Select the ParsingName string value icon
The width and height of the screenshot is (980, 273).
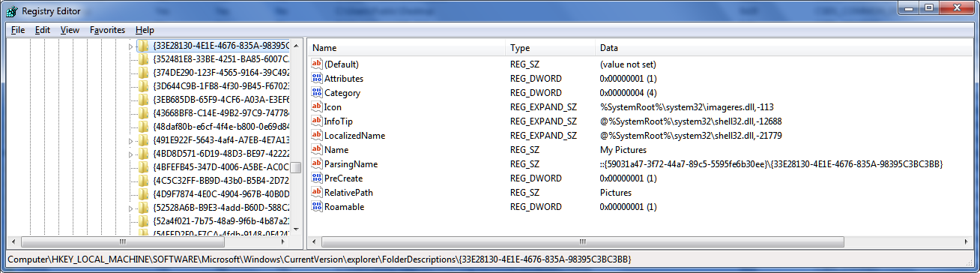tap(316, 164)
